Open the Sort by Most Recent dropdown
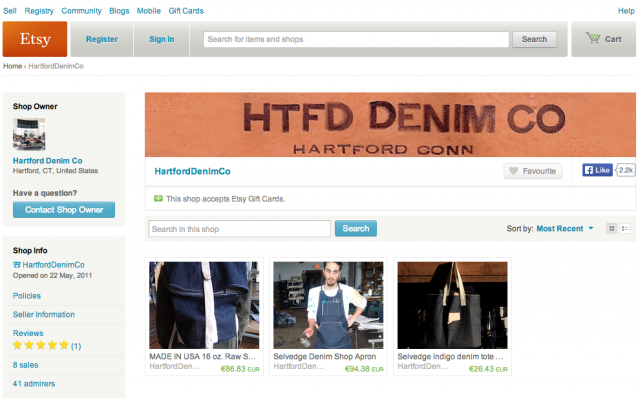640x400 pixels. [x=564, y=229]
